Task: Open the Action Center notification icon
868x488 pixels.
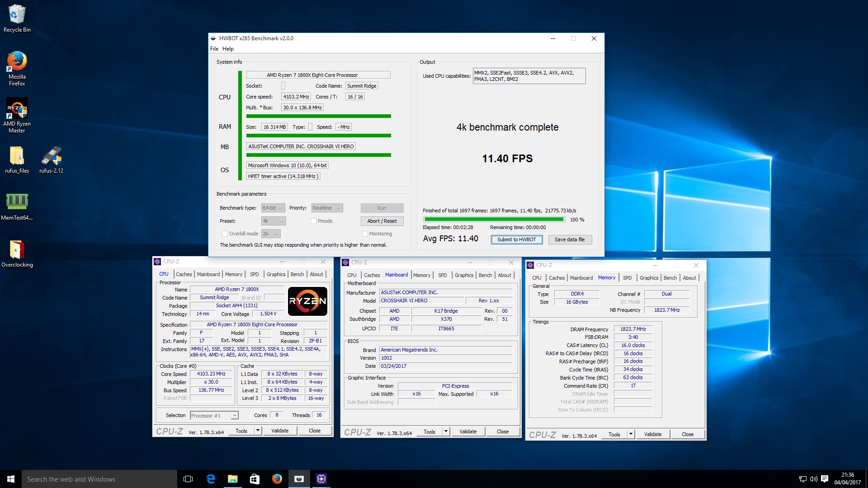Action: click(825, 479)
